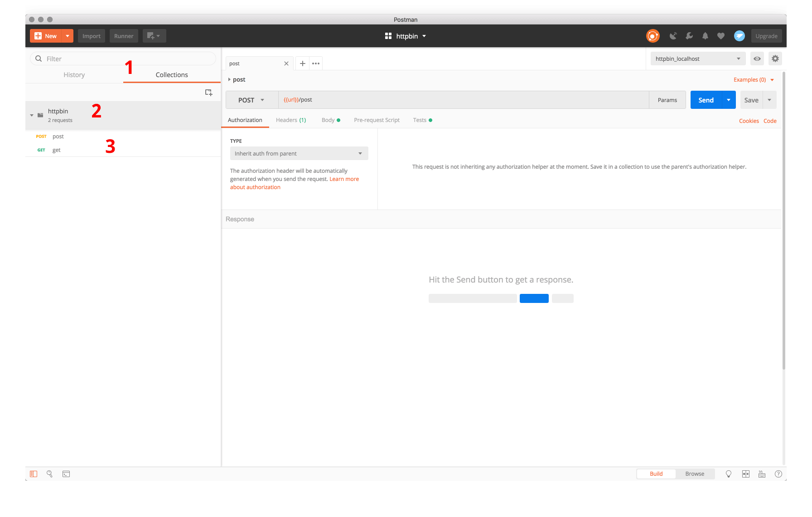Image resolution: width=812 pixels, height=517 pixels.
Task: Open the Postman console icon
Action: point(66,474)
